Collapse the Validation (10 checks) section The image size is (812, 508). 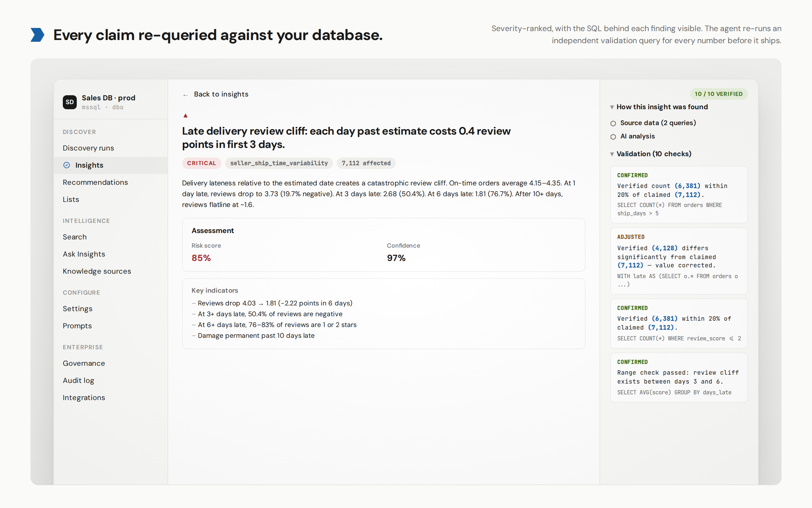pyautogui.click(x=651, y=154)
